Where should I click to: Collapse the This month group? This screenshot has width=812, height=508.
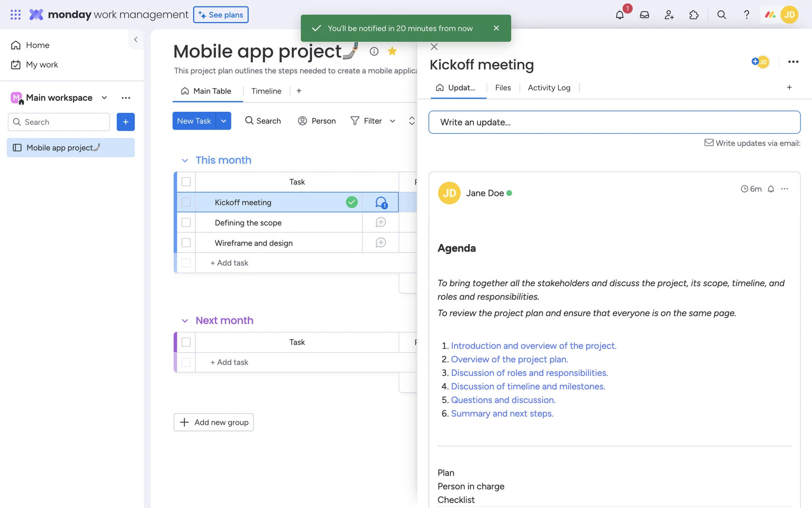185,160
